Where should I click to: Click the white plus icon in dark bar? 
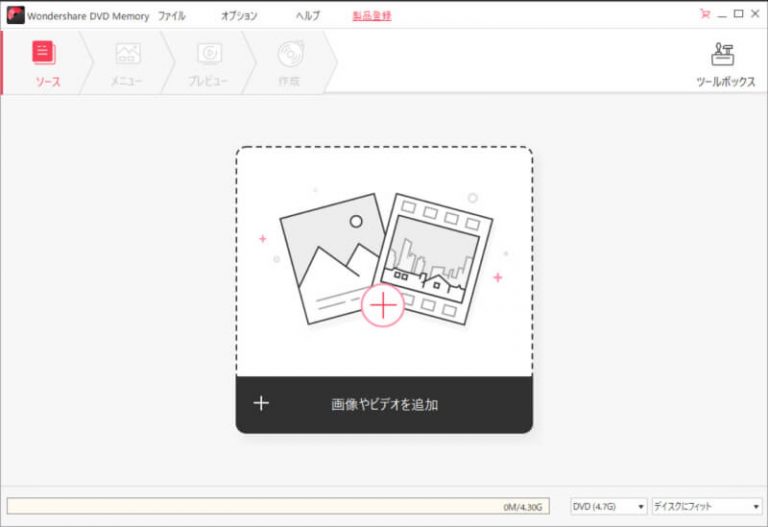coord(261,403)
